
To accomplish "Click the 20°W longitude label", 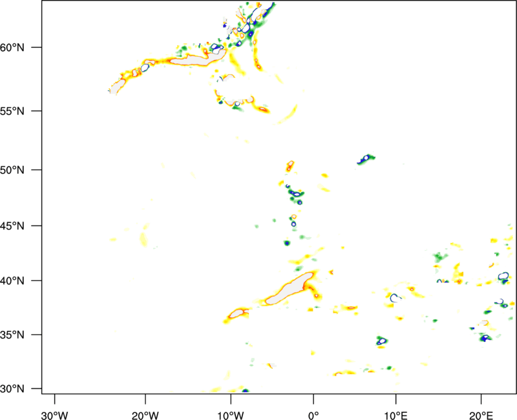I will coord(145,415).
